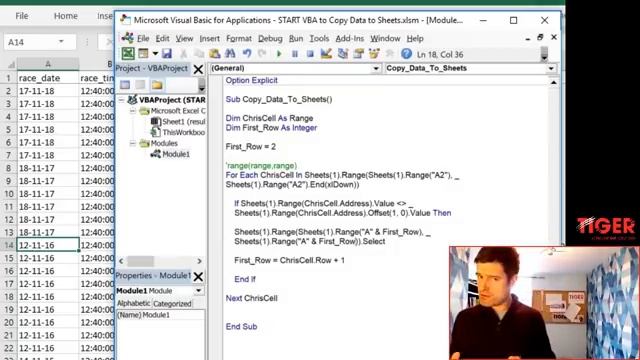The image size is (640, 360).
Task: Click the Redo arrow icon
Action: point(262,53)
